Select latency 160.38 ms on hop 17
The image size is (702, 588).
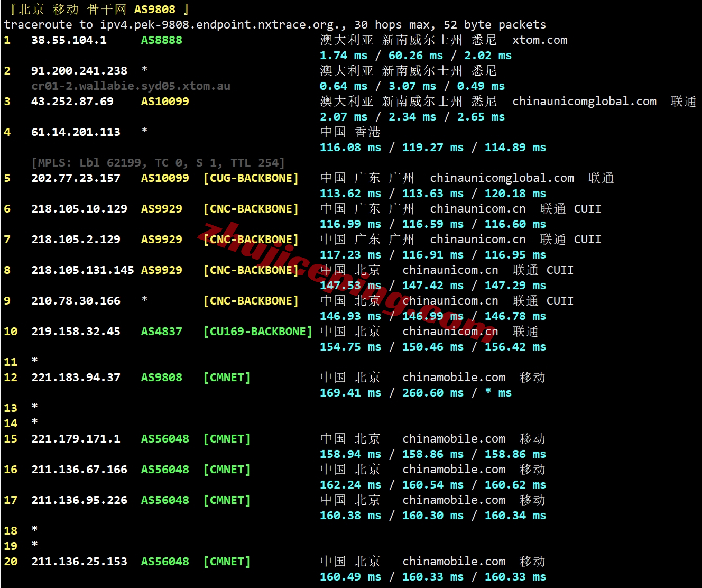(x=350, y=516)
